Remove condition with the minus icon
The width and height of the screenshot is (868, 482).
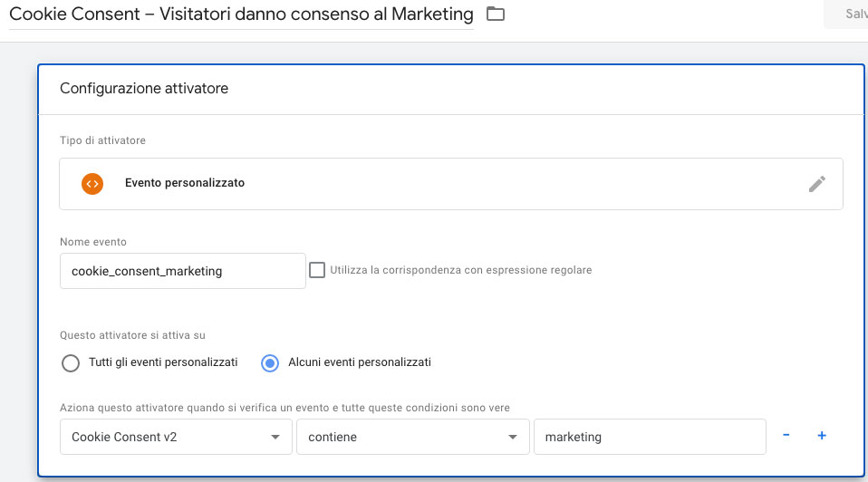(x=786, y=436)
